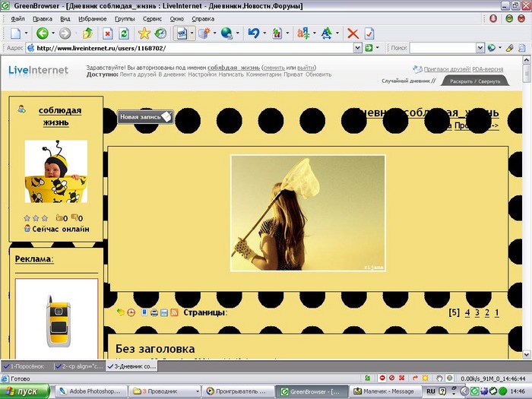Switch to Adobe Photoshop taskbar button

coord(91,391)
